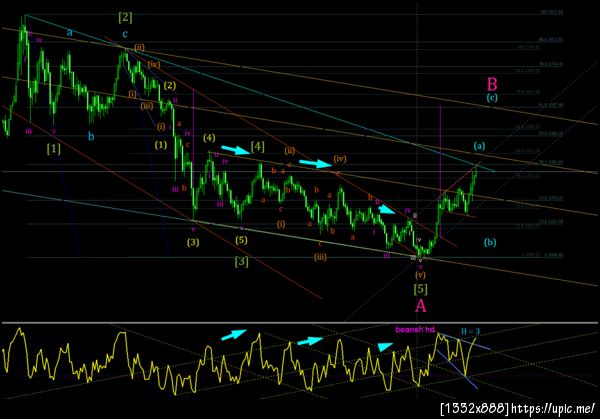Click the large pink B wave label
600x419 pixels.
[492, 84]
